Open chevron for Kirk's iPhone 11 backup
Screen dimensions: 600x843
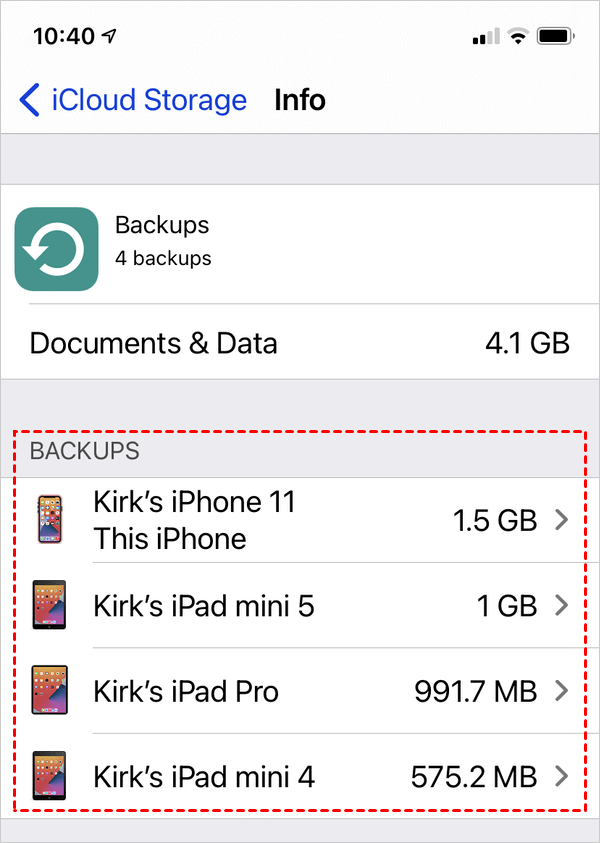[561, 520]
